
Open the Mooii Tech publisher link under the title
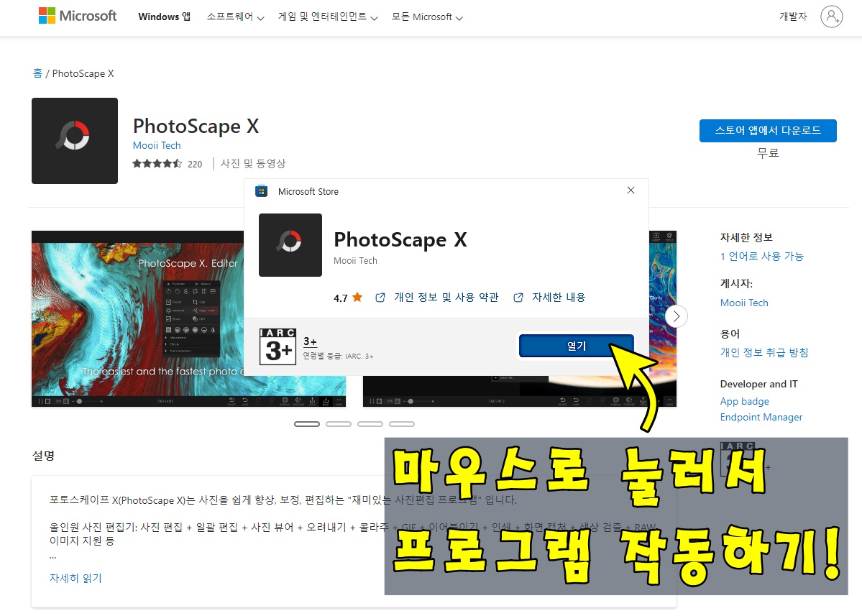click(157, 145)
